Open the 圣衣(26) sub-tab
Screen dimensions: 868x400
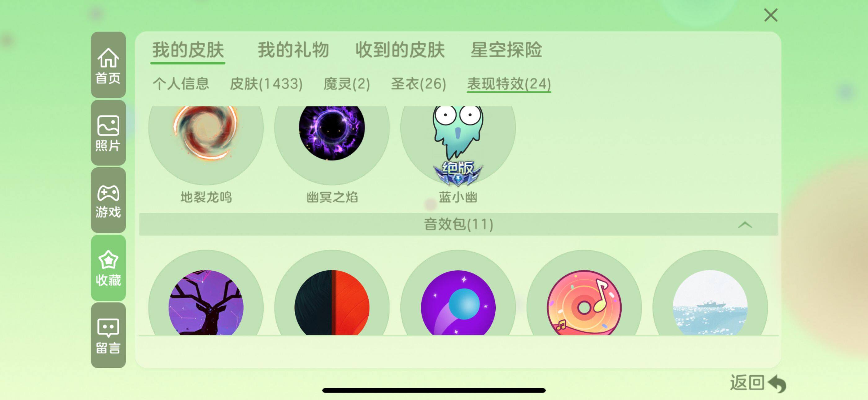tap(418, 84)
